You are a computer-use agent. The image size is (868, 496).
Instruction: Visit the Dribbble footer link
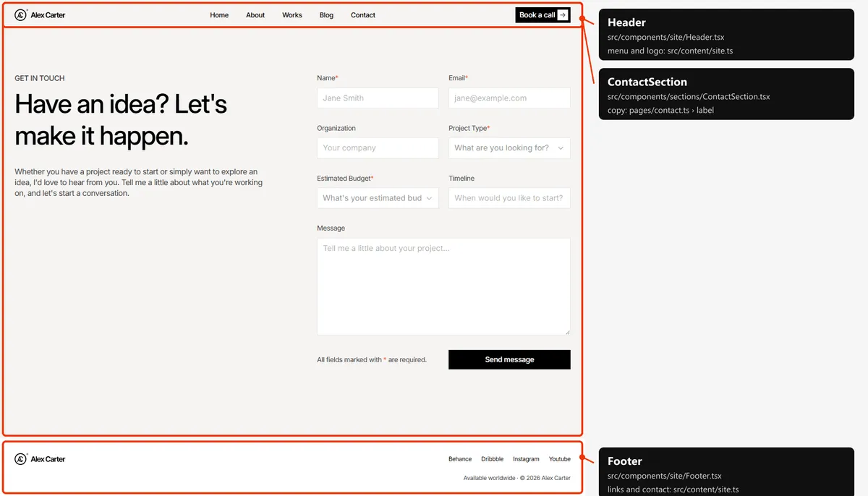pyautogui.click(x=493, y=459)
